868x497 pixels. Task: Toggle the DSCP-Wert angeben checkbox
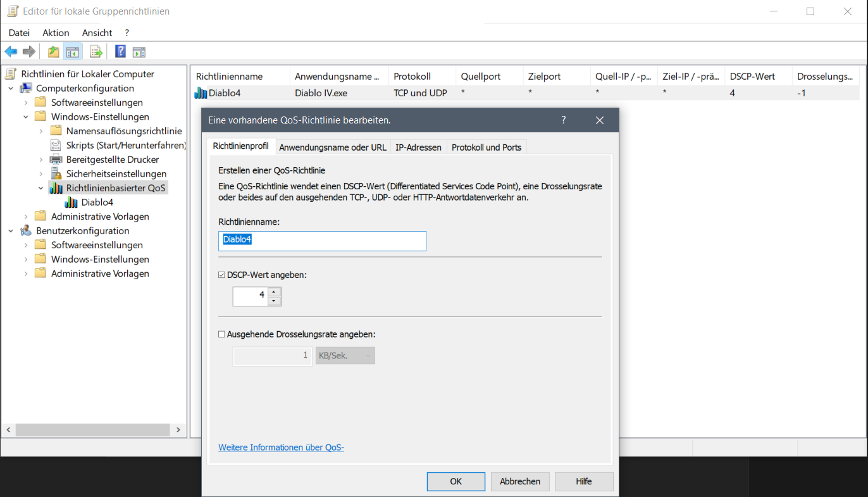coord(221,275)
